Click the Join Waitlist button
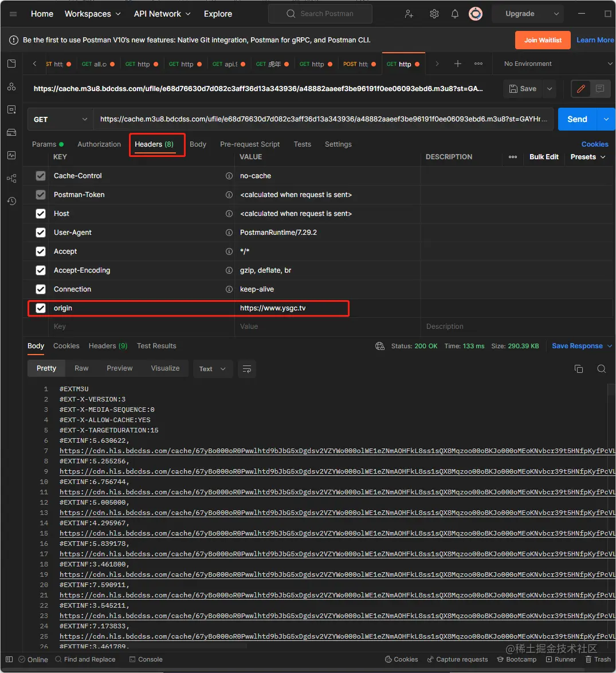This screenshot has height=673, width=616. (543, 40)
